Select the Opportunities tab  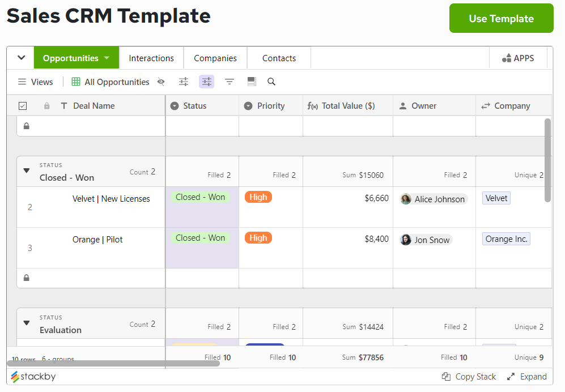click(x=71, y=58)
